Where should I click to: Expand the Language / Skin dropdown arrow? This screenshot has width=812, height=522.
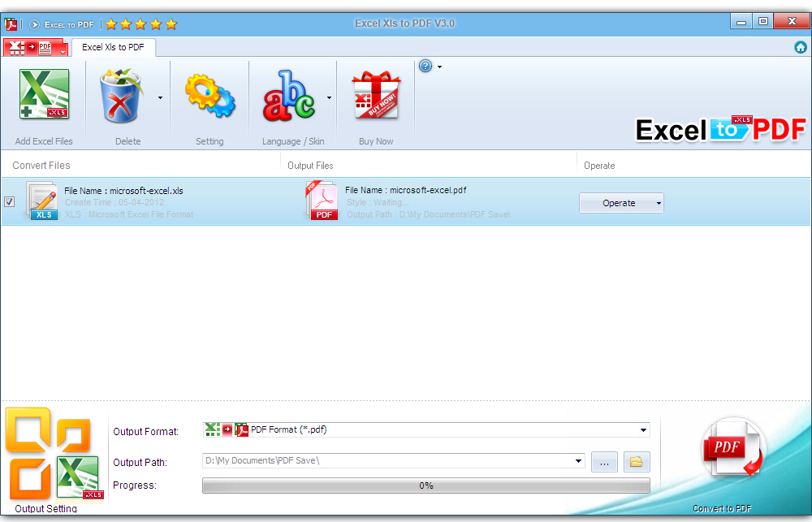coord(330,97)
